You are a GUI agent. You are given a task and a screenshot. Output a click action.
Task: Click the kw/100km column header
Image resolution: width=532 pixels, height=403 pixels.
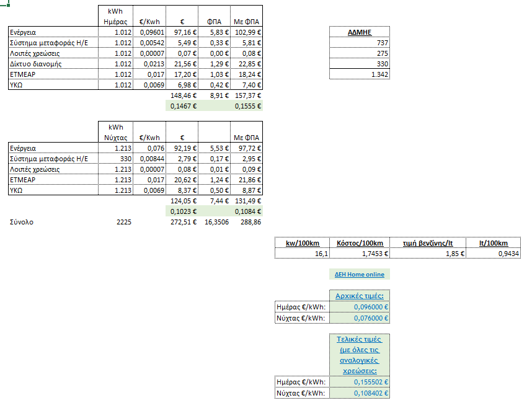(x=303, y=243)
